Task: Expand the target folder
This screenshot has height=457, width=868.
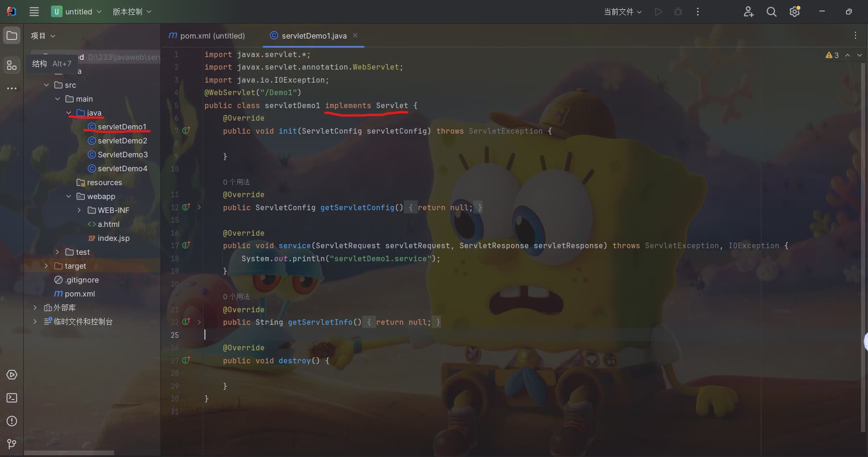Action: coord(46,266)
